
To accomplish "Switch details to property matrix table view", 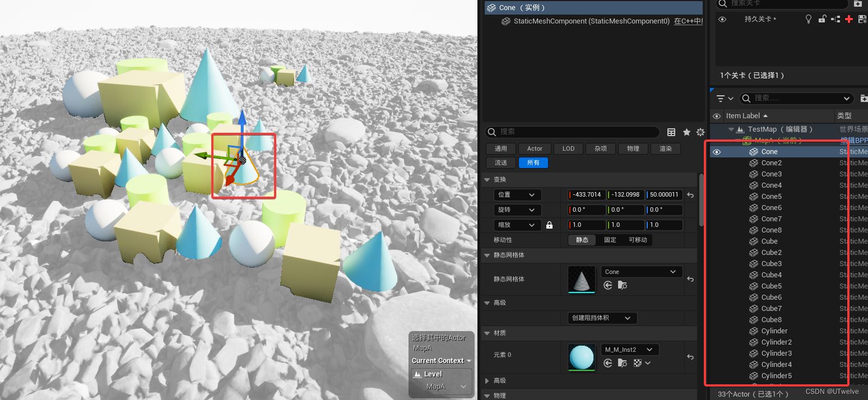I will [x=671, y=132].
